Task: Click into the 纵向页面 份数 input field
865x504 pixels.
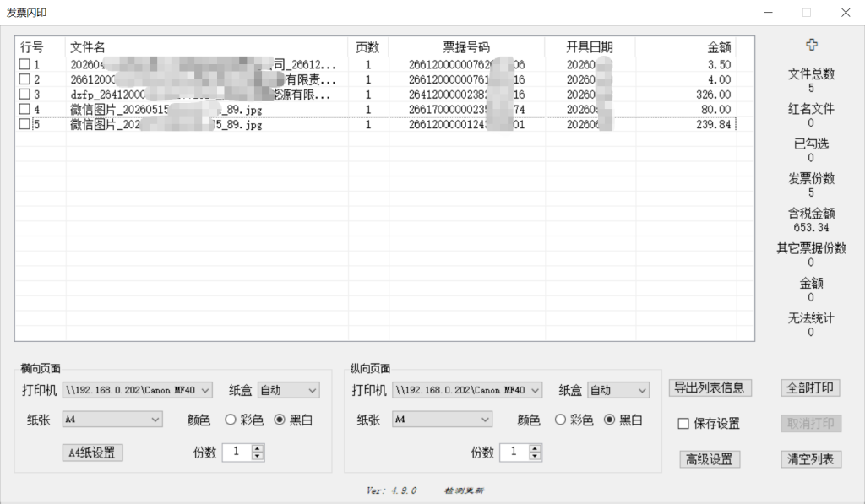Action: (x=514, y=453)
